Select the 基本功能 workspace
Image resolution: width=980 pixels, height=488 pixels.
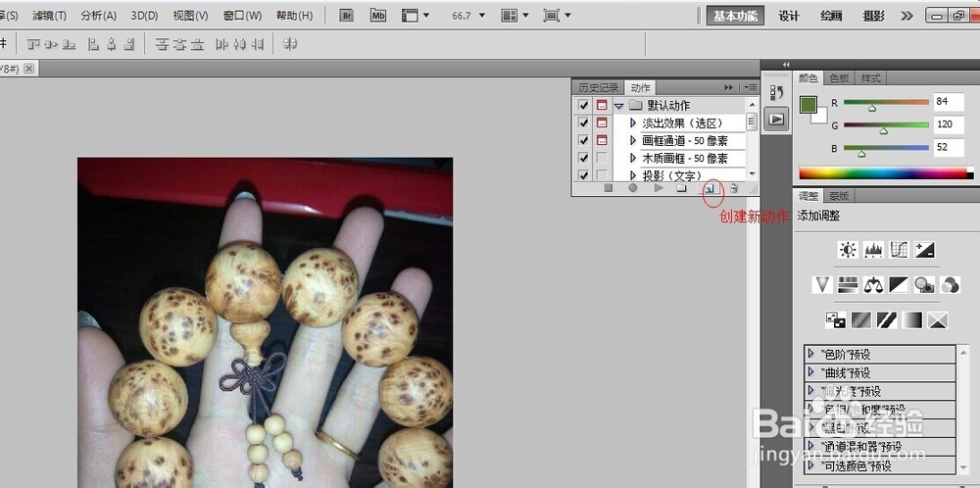(x=735, y=17)
